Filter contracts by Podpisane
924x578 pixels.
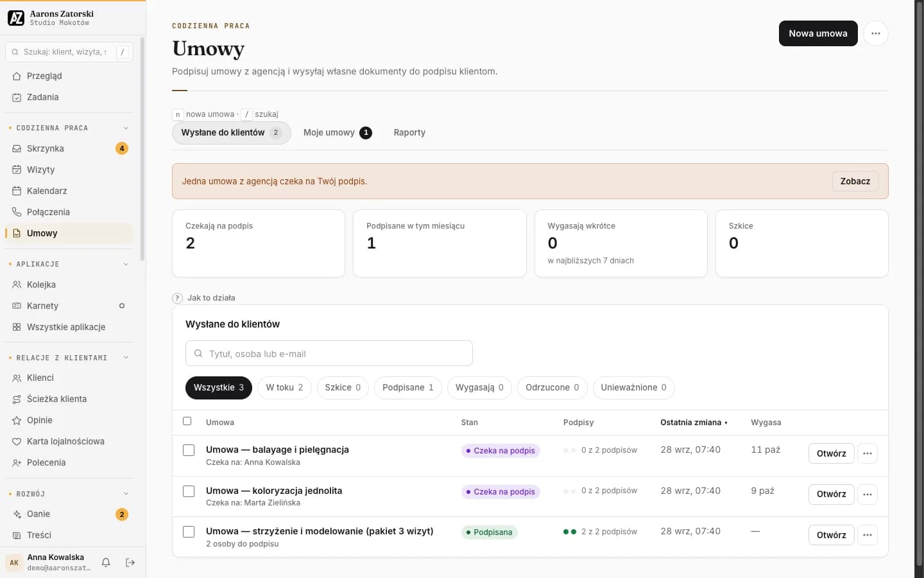click(x=408, y=387)
